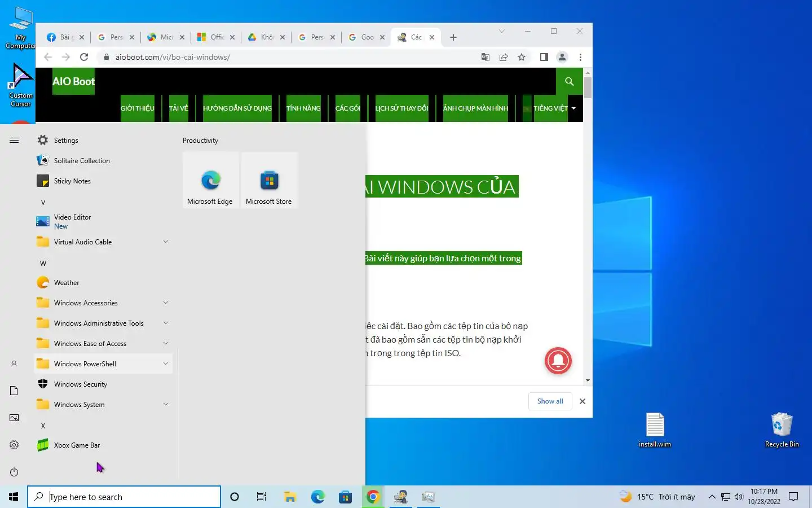The width and height of the screenshot is (812, 508).
Task: Switch to the Office tab in Chrome
Action: [x=215, y=37]
